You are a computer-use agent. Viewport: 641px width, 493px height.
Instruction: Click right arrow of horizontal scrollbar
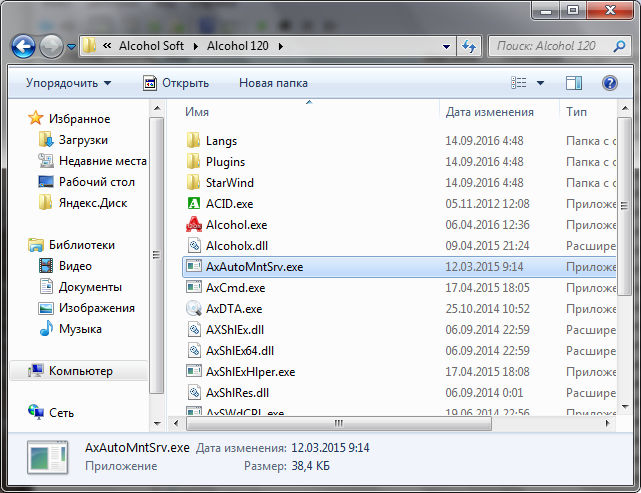(x=607, y=424)
